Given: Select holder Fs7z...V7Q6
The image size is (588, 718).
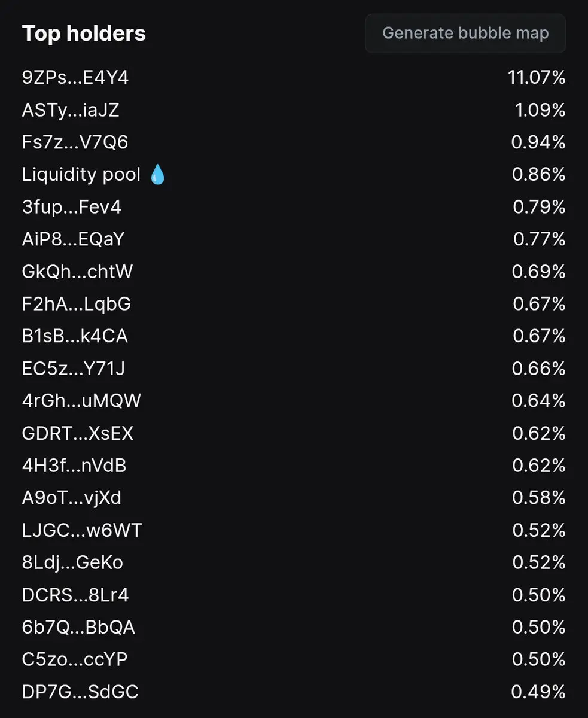Looking at the screenshot, I should point(75,142).
